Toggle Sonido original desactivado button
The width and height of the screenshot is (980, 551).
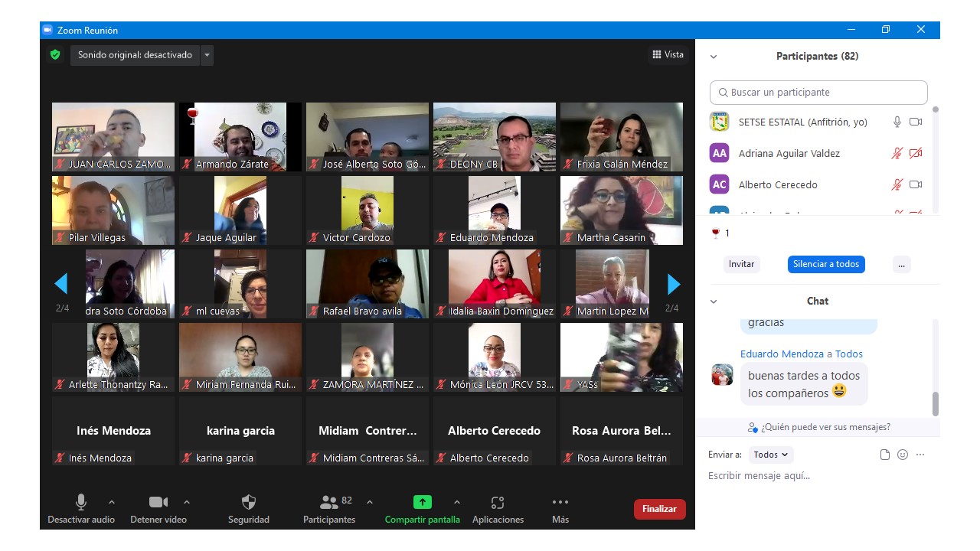[x=135, y=55]
